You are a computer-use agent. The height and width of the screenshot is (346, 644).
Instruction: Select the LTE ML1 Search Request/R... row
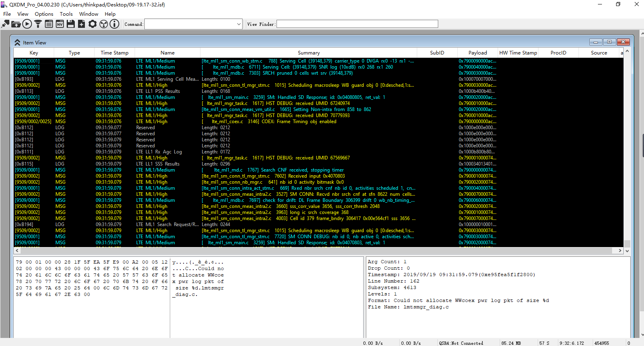click(x=319, y=224)
